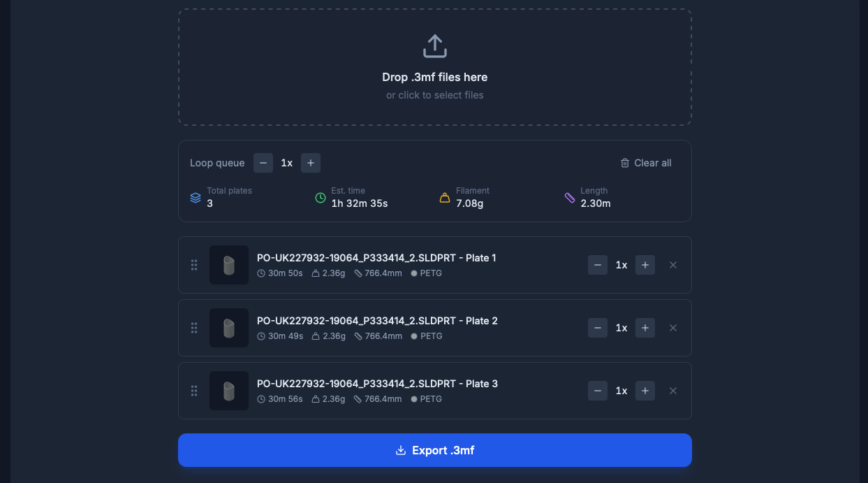Grab the drag handle for Plate 2
868x483 pixels.
pyautogui.click(x=194, y=328)
